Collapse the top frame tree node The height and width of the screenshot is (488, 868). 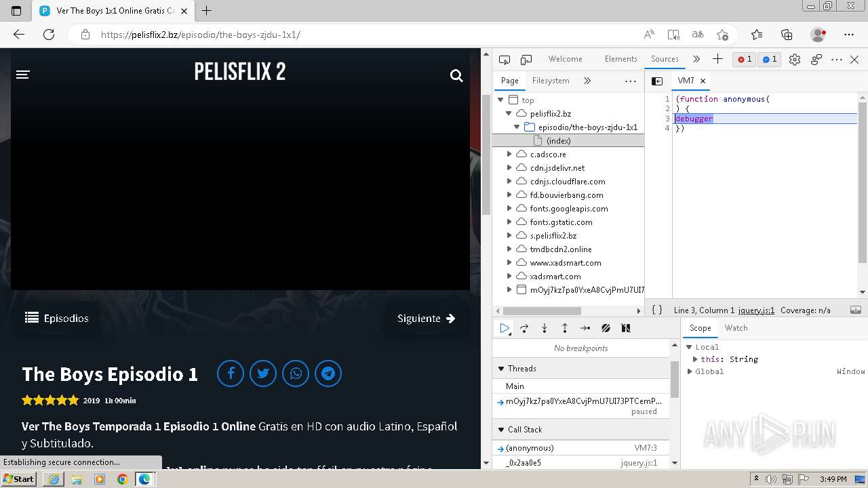tap(501, 100)
